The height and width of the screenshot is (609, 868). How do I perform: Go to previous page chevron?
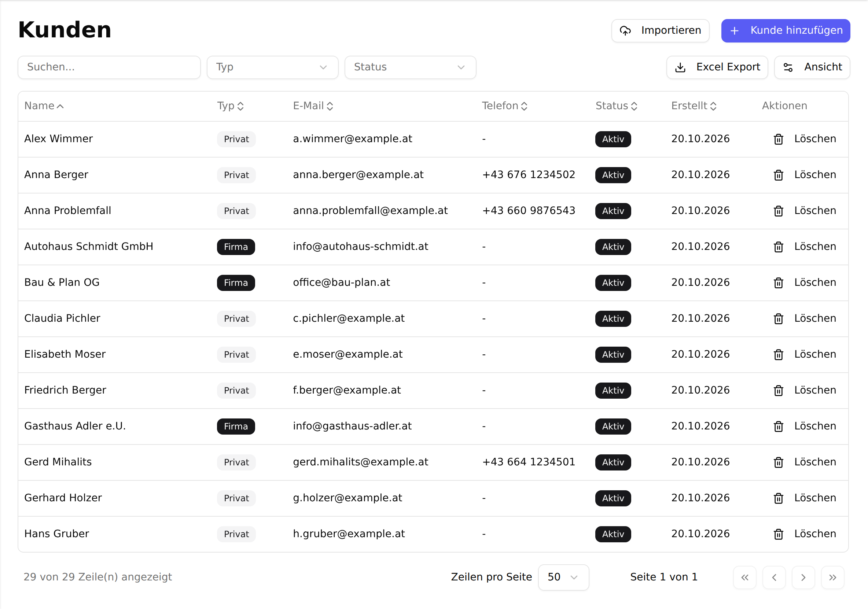tap(774, 577)
